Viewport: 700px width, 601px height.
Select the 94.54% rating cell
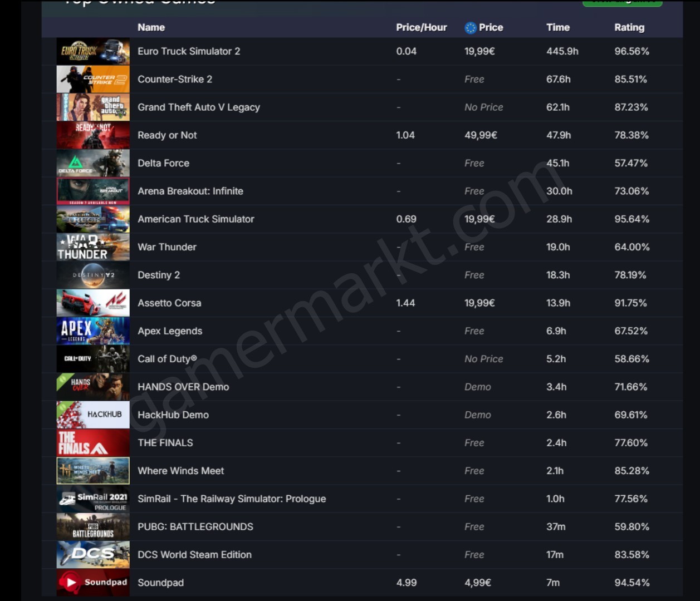[x=632, y=583]
